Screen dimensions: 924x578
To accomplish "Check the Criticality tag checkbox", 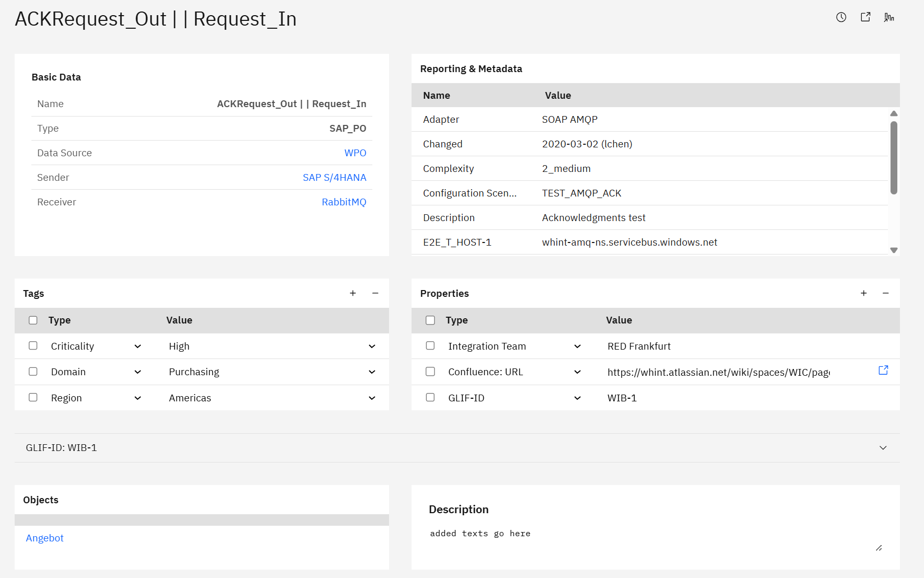I will (33, 346).
